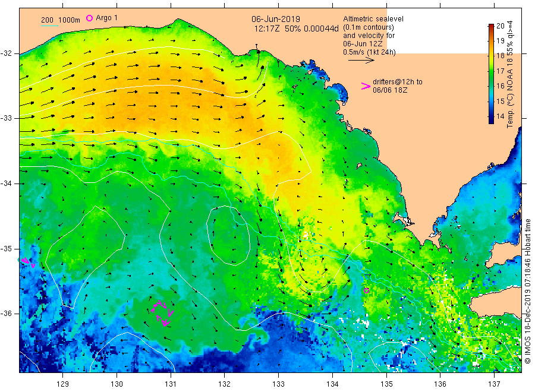Click the 130 longitude axis label
Viewport: 535px width, 392px height.
click(117, 384)
